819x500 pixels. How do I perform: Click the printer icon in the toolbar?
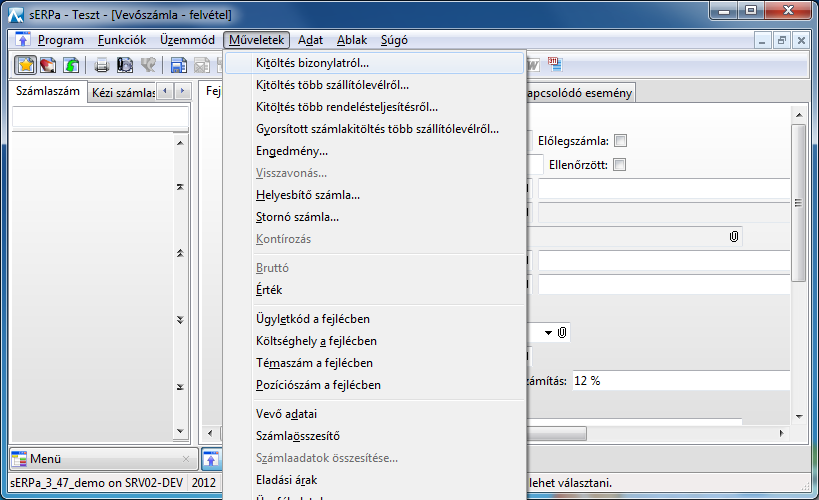102,65
